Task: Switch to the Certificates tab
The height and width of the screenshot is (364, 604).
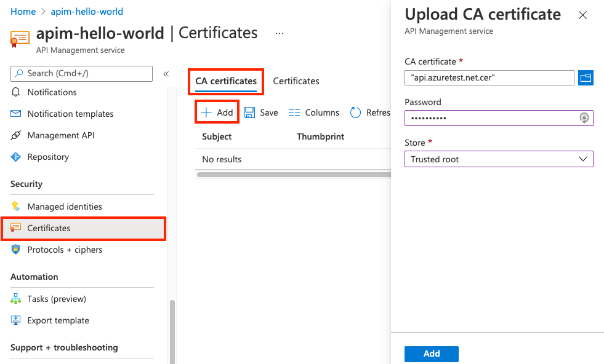Action: click(296, 81)
